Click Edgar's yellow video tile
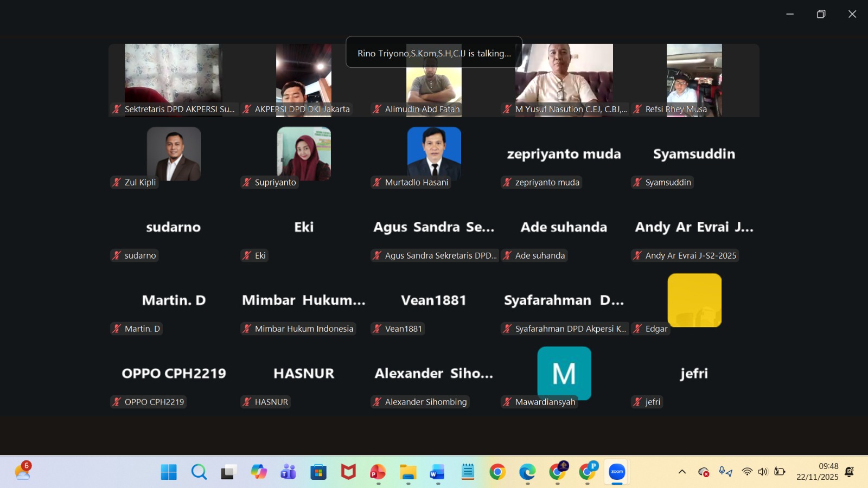This screenshot has height=488, width=868. 694,300
